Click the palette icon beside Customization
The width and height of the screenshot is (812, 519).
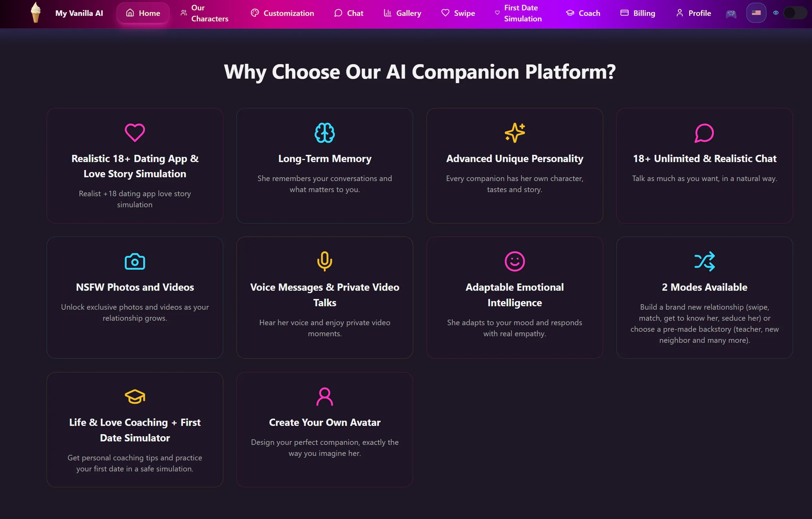tap(255, 13)
